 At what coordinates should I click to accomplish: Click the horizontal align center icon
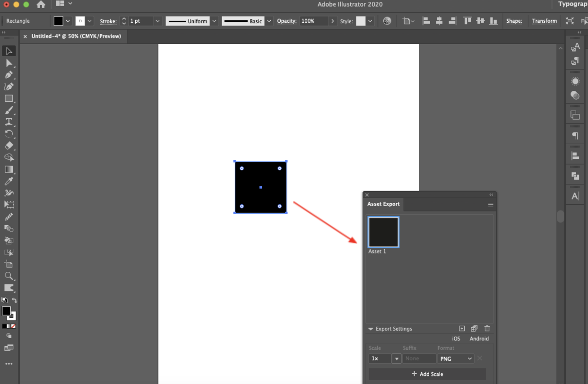439,21
